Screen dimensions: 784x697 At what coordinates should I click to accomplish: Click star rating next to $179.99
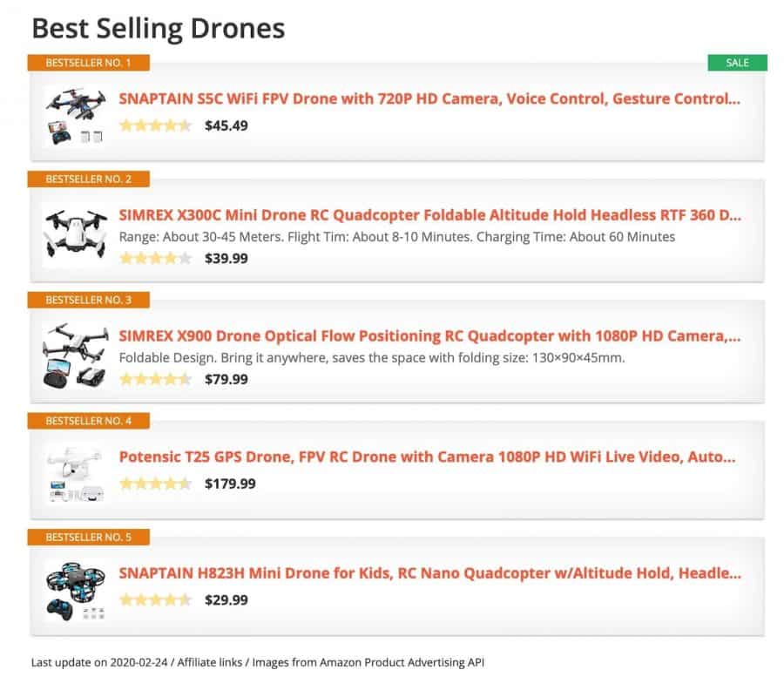tap(156, 484)
